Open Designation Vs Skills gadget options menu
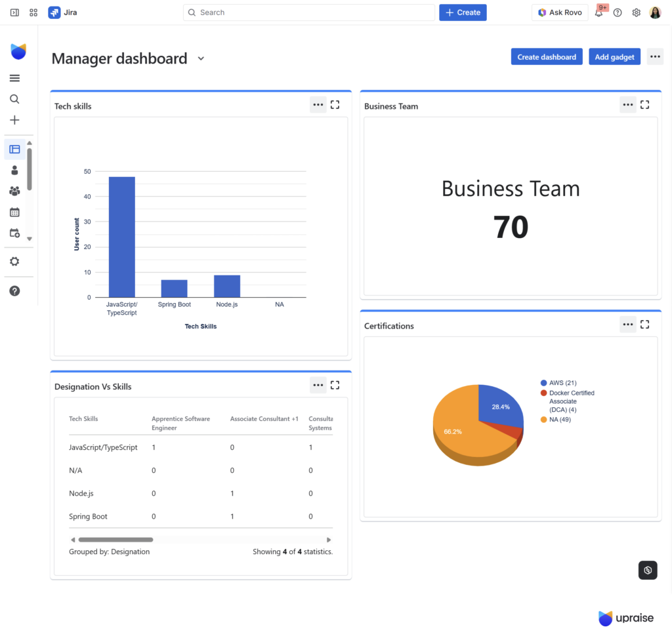672x640 pixels. point(318,386)
